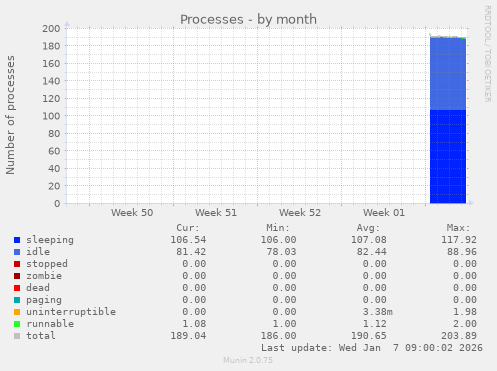Click the 'Processes - by month' graph title
497x371 pixels.
coord(248,19)
